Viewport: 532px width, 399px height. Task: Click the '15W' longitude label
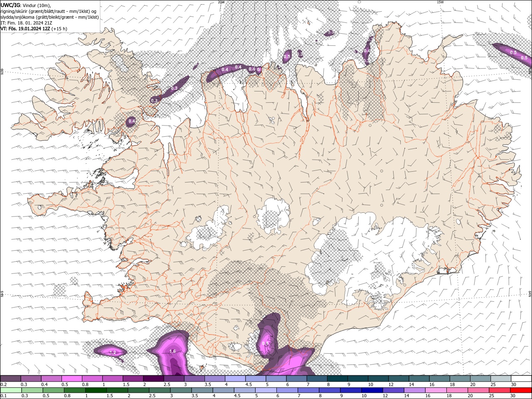click(440, 2)
